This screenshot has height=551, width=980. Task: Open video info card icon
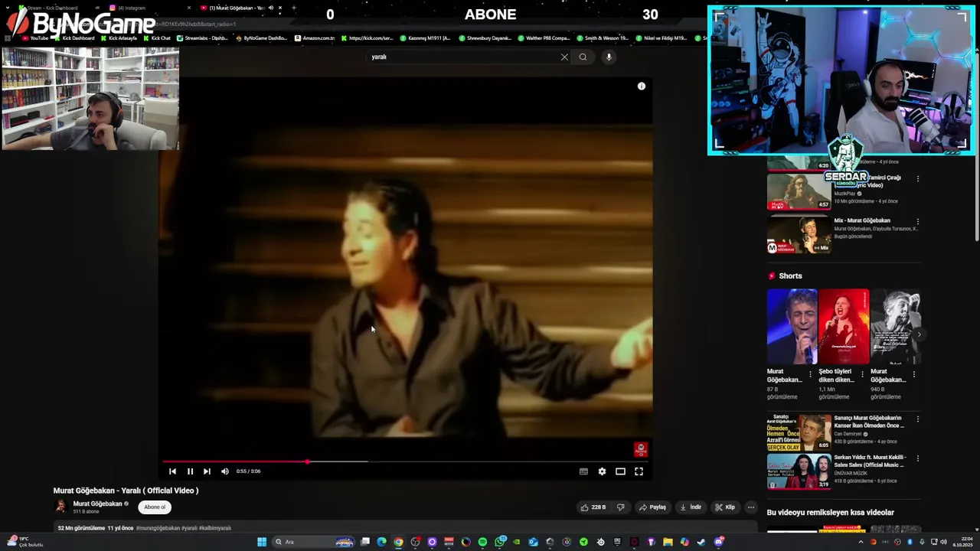pos(642,86)
